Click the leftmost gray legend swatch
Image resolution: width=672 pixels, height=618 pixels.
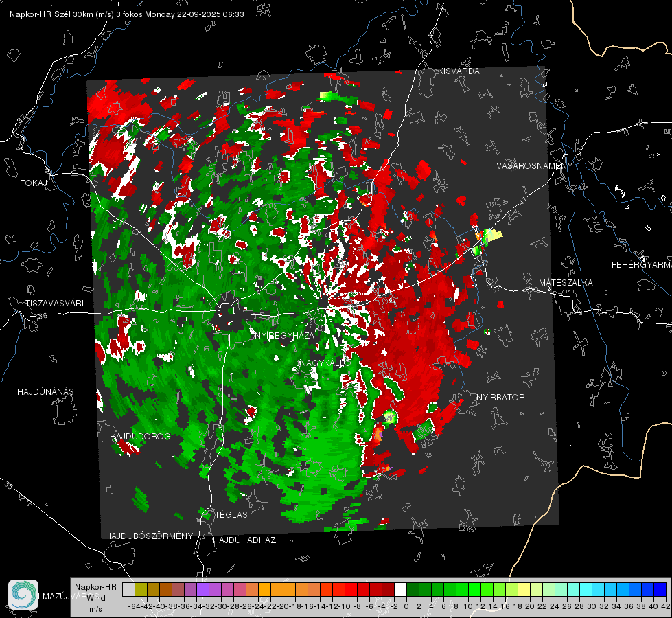click(128, 589)
